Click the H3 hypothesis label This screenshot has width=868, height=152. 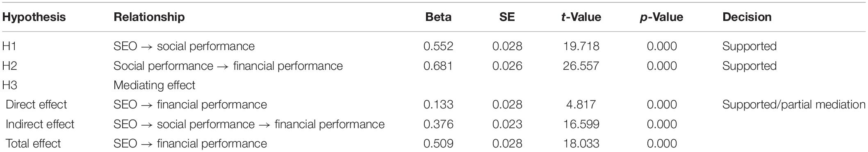click(10, 85)
